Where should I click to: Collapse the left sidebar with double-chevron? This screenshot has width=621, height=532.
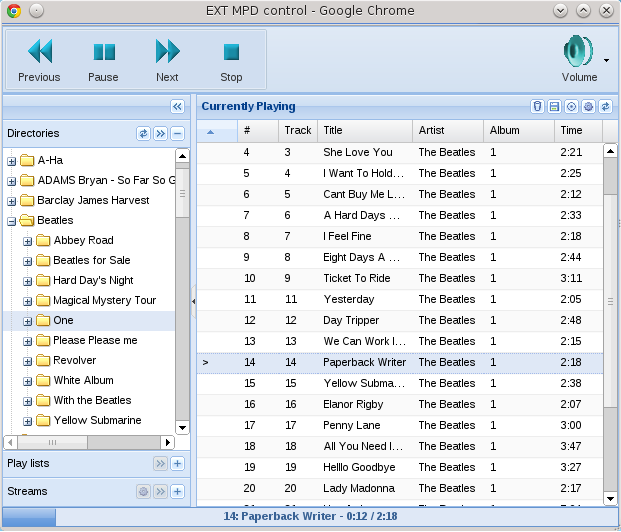pyautogui.click(x=177, y=107)
